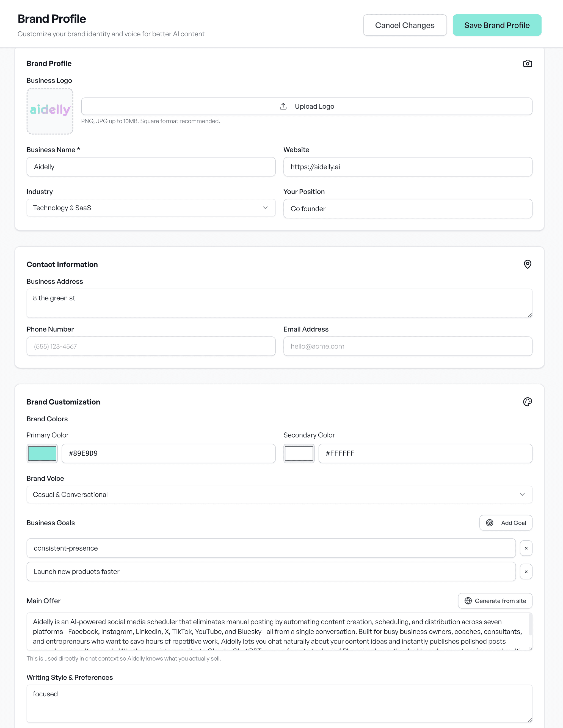
Task: Open the secondary color swatch picker
Action: coord(299,453)
